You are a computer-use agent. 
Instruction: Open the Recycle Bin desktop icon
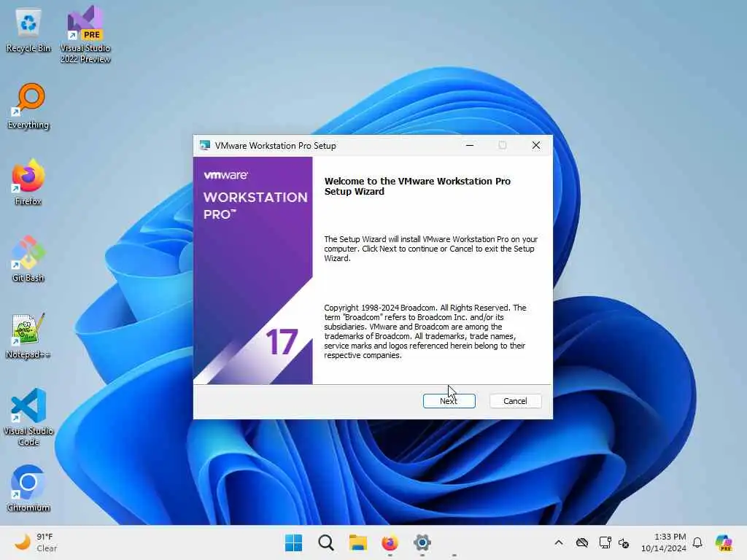[x=28, y=31]
